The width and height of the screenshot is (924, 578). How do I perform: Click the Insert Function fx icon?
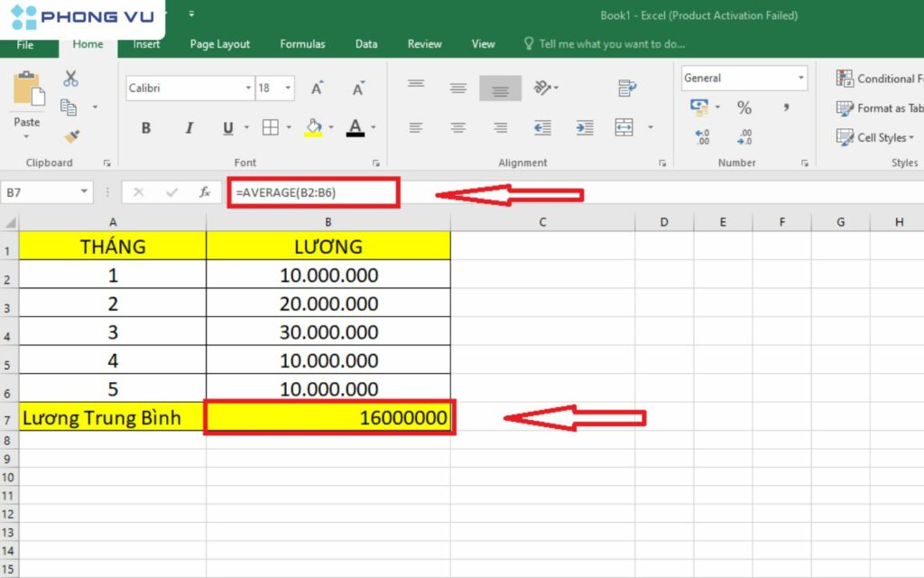coord(205,192)
